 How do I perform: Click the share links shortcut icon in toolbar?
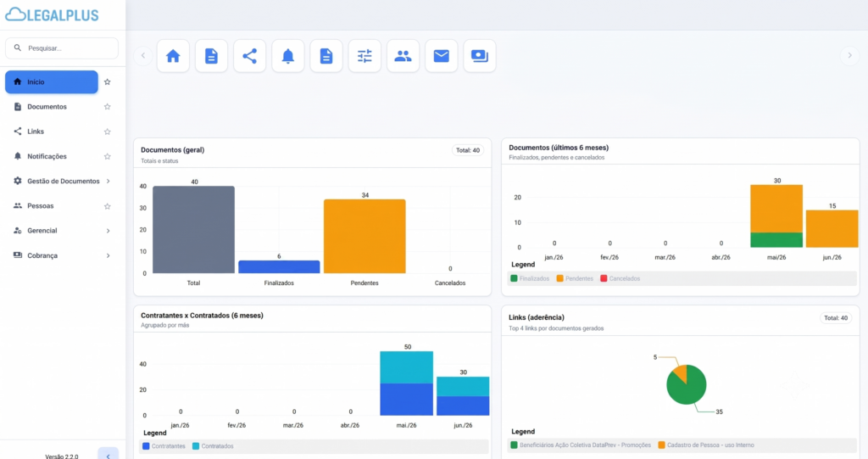tap(250, 56)
